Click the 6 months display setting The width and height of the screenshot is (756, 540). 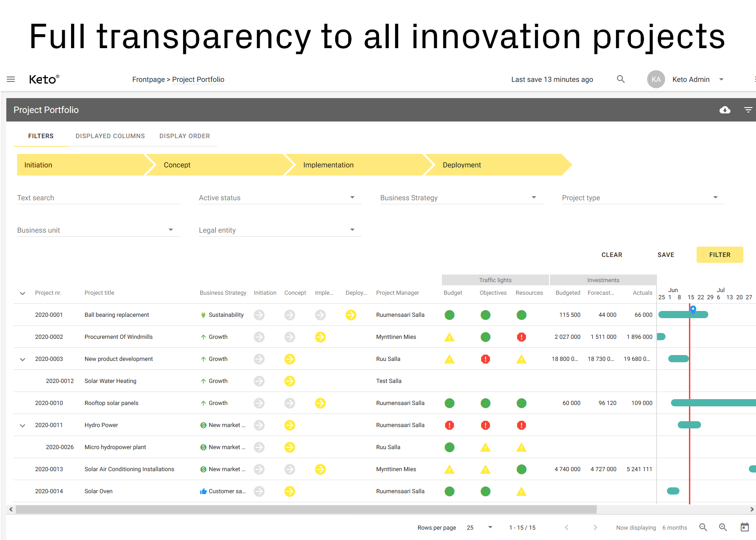pos(675,527)
